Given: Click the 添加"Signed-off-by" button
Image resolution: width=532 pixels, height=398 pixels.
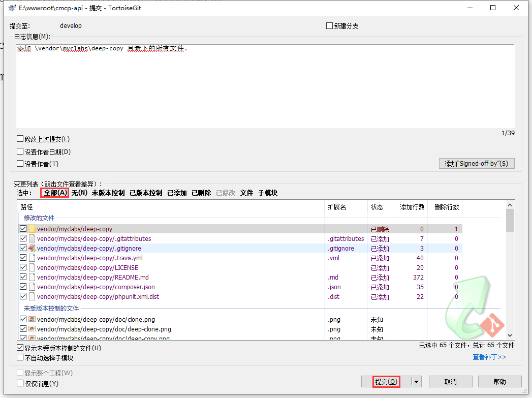Looking at the screenshot, I should (476, 164).
